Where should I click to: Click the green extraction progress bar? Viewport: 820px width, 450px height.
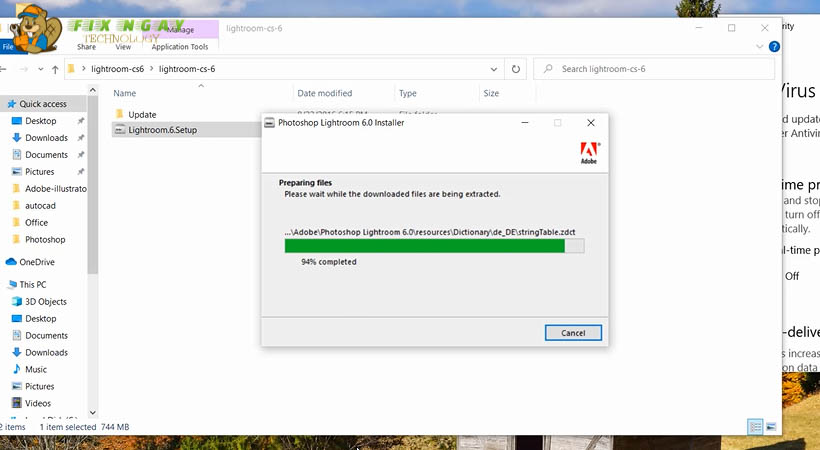point(425,246)
